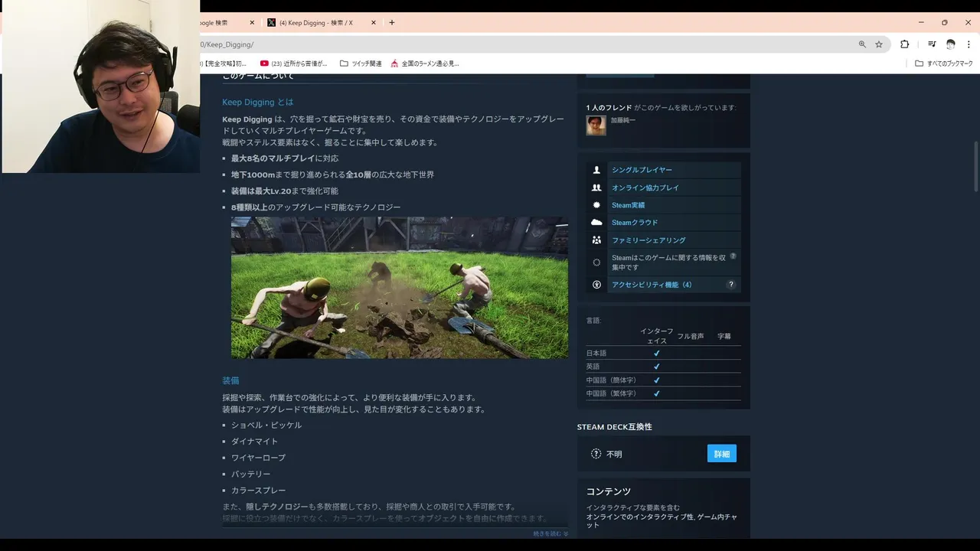Close the Google 検索 tab
The width and height of the screenshot is (980, 551).
(251, 23)
